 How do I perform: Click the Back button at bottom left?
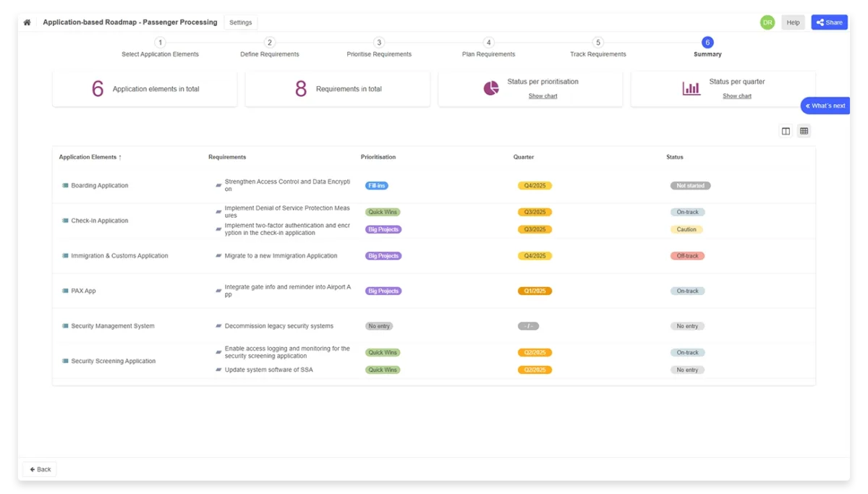[x=39, y=469]
